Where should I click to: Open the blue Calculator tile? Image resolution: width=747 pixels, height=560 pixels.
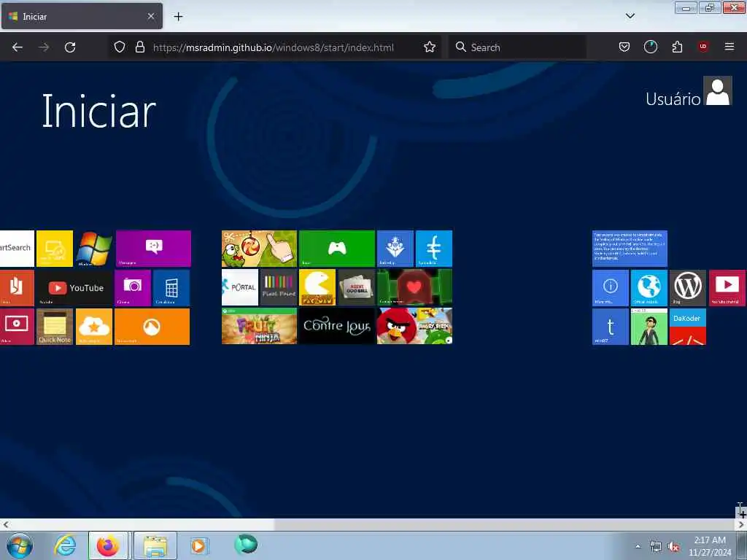[171, 287]
